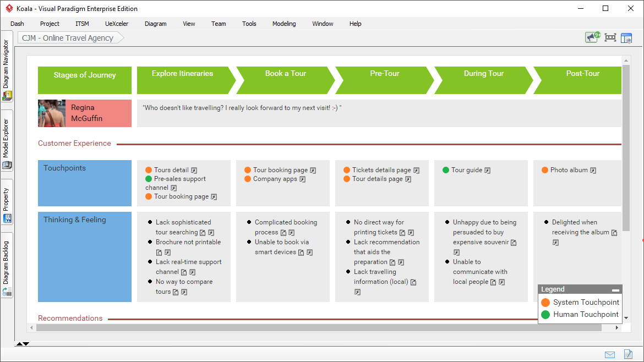644x362 pixels.
Task: Click vertical scrollbar down arrow
Action: [626, 317]
